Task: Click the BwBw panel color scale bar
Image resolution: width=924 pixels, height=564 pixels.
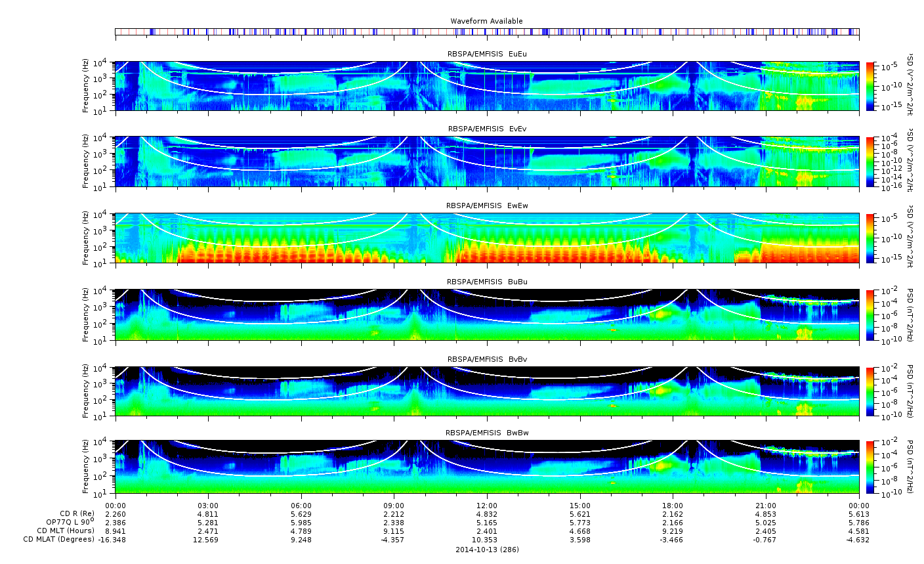Action: click(871, 467)
